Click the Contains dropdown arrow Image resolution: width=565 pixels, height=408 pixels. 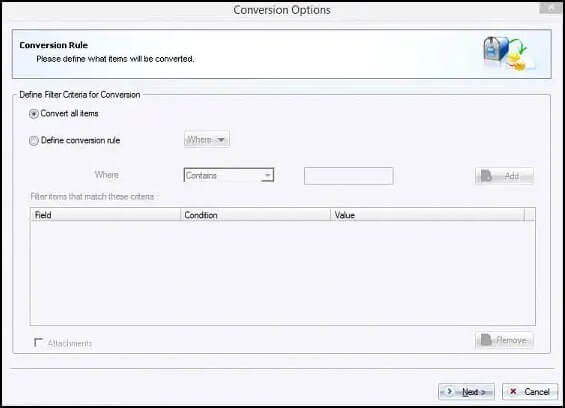267,175
